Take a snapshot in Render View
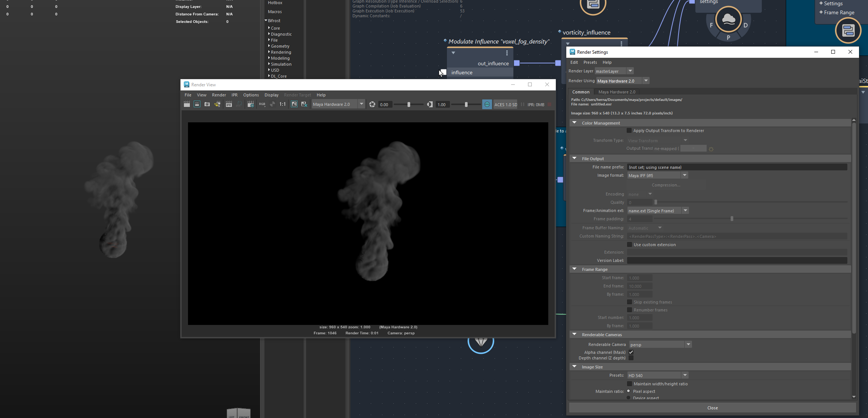Screen dimensions: 868x418 tap(207, 104)
